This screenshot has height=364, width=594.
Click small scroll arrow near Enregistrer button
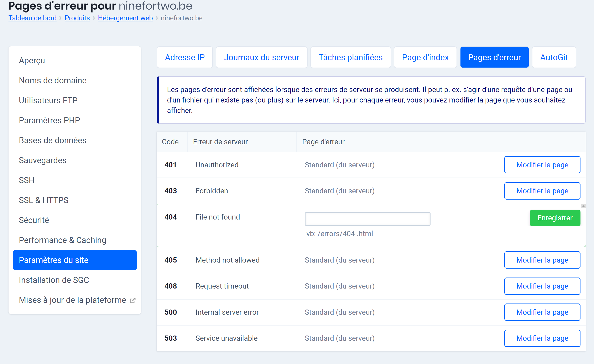(x=583, y=206)
